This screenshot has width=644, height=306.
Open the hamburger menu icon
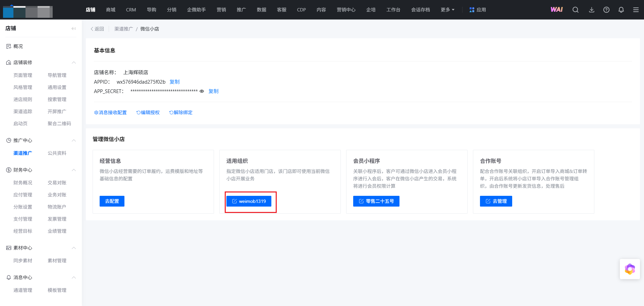pyautogui.click(x=636, y=10)
